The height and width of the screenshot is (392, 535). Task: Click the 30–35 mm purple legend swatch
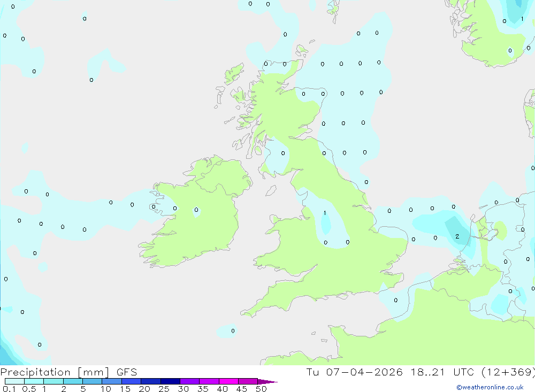pyautogui.click(x=189, y=381)
